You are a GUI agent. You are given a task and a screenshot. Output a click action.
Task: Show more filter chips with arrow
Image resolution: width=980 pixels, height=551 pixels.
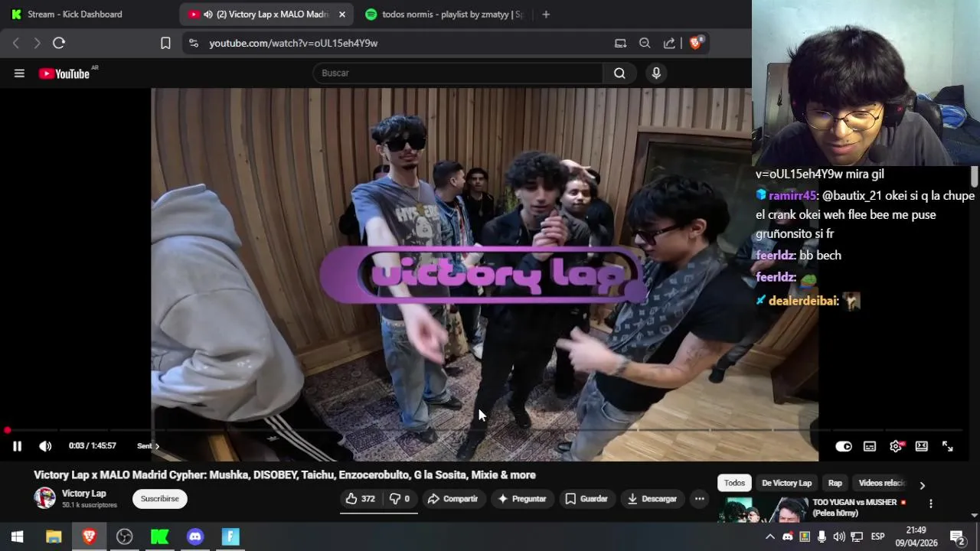(922, 485)
